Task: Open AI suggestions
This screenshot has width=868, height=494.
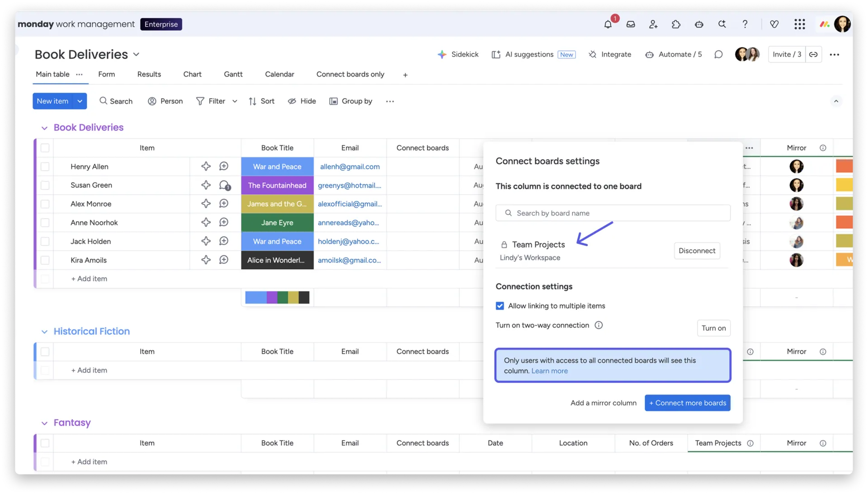Action: click(x=533, y=54)
